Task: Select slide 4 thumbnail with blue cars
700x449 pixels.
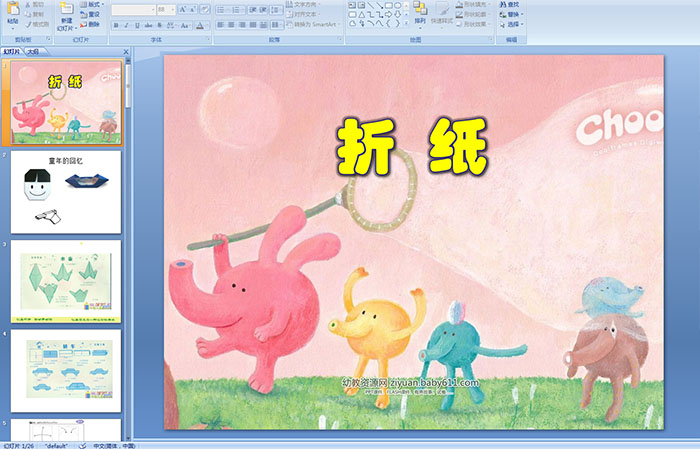Action: 66,371
